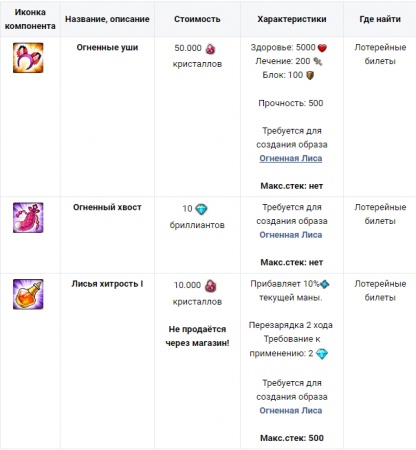Open Огненная Лиса link in Огненные уши row
This screenshot has width=416, height=450.
(x=291, y=158)
